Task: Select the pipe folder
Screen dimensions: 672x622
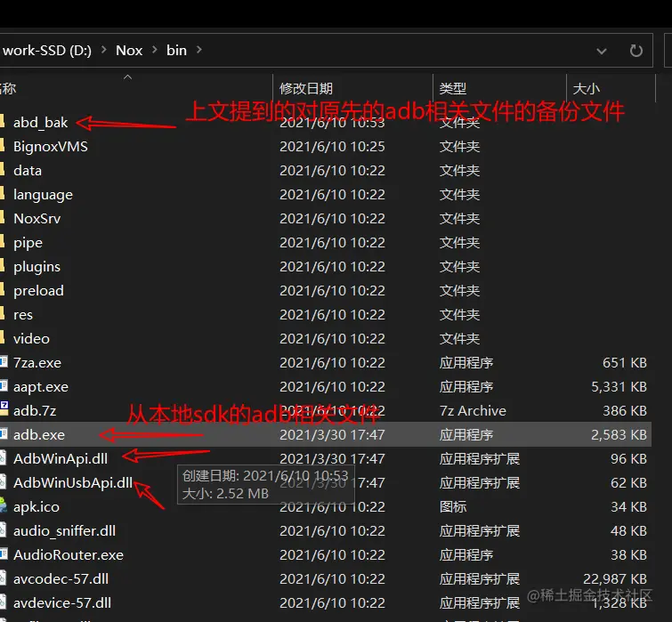Action: tap(28, 243)
